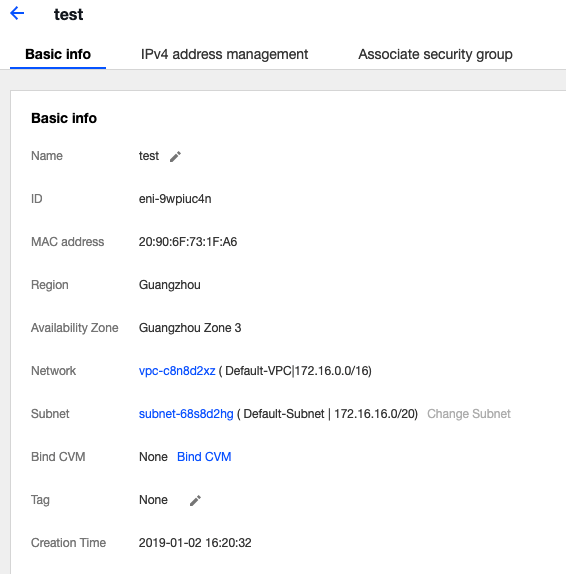Select the Region value Guangzhou
Image resolution: width=566 pixels, height=574 pixels.
tap(170, 285)
